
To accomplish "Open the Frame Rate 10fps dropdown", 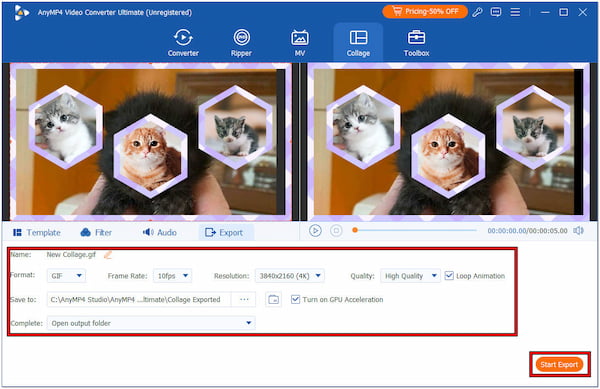I will 172,276.
